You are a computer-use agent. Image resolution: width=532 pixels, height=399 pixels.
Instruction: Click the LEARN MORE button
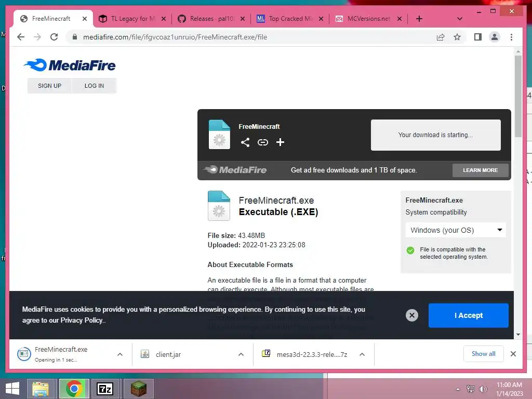[480, 170]
